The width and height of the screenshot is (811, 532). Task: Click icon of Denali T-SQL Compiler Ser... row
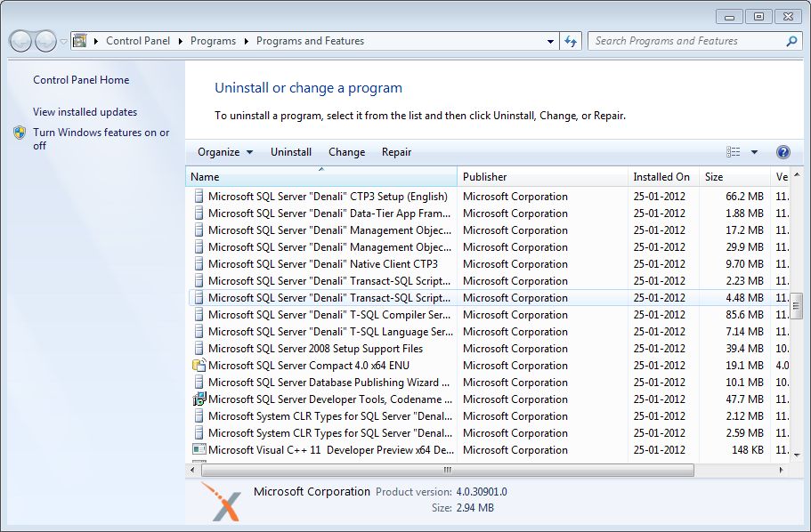point(199,314)
